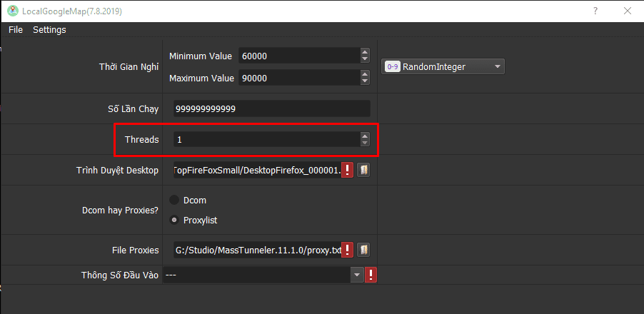644x314 pixels.
Task: Decrease the Minimum Value with down arrow
Action: 365,60
